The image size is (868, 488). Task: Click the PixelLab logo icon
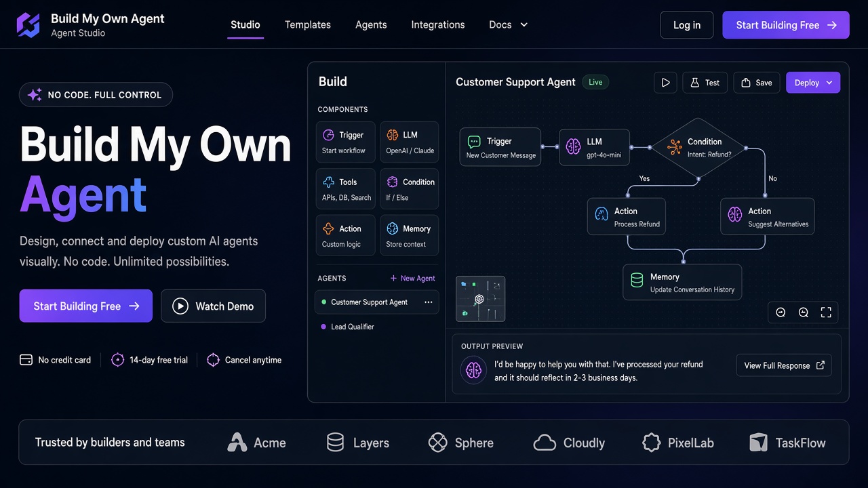(651, 443)
